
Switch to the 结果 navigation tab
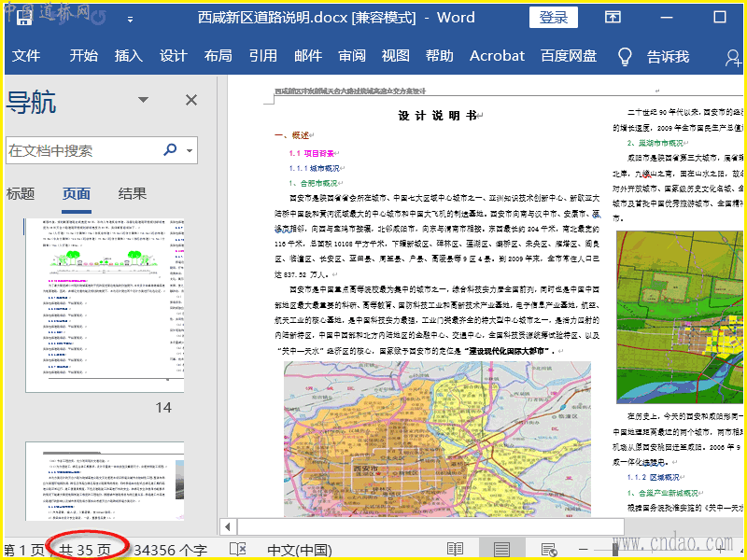(x=132, y=194)
